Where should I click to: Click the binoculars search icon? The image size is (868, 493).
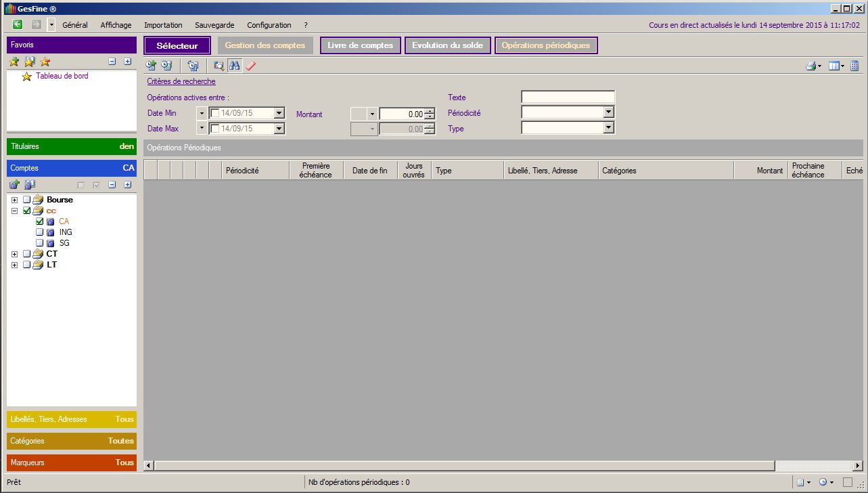coord(235,66)
